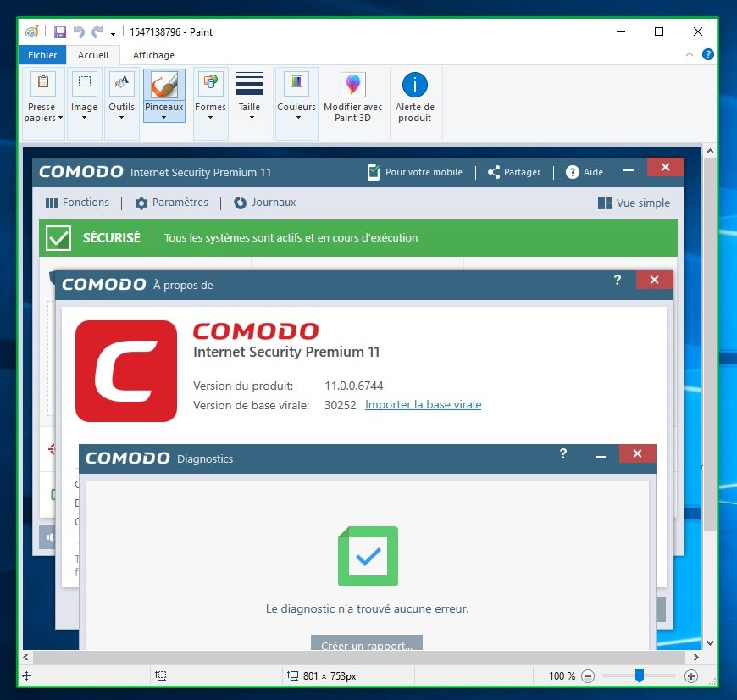Click the red Comodo C logo
This screenshot has height=700, width=737.
[126, 371]
